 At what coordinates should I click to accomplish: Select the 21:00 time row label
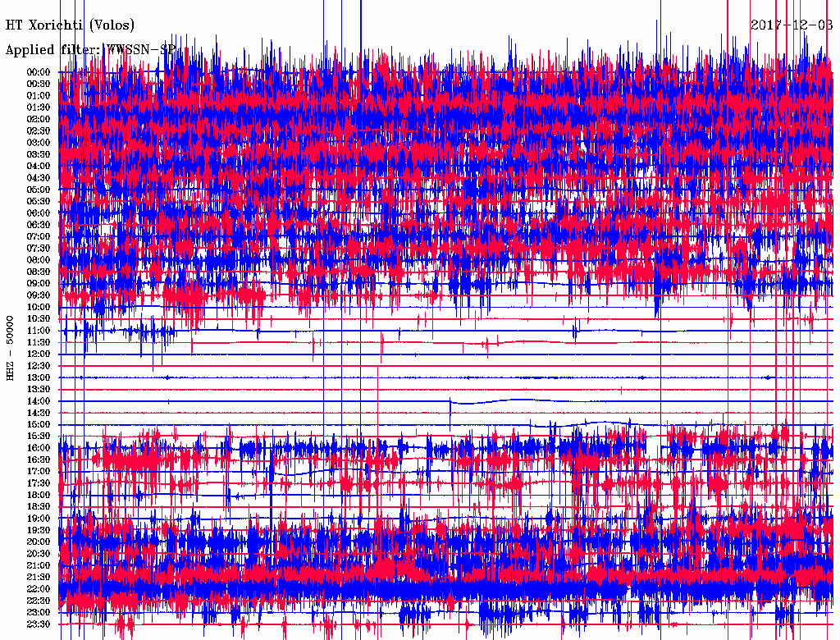pos(39,565)
